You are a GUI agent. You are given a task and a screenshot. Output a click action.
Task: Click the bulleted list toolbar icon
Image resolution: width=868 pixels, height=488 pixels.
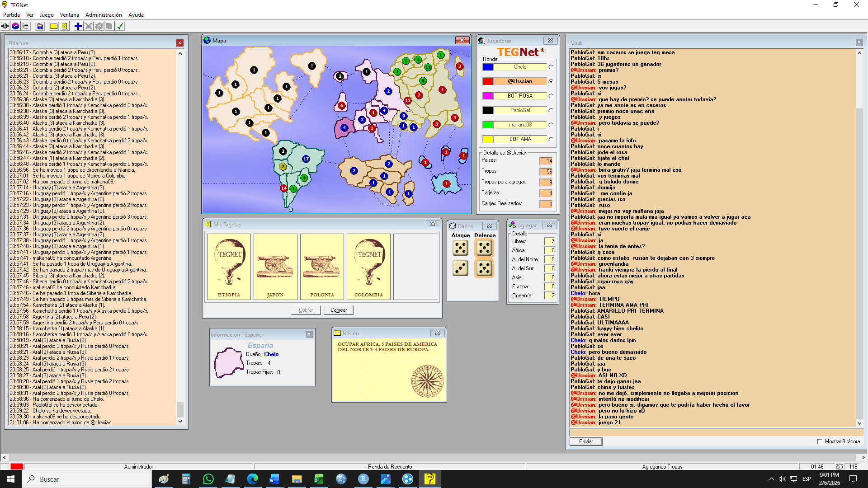pyautogui.click(x=26, y=26)
